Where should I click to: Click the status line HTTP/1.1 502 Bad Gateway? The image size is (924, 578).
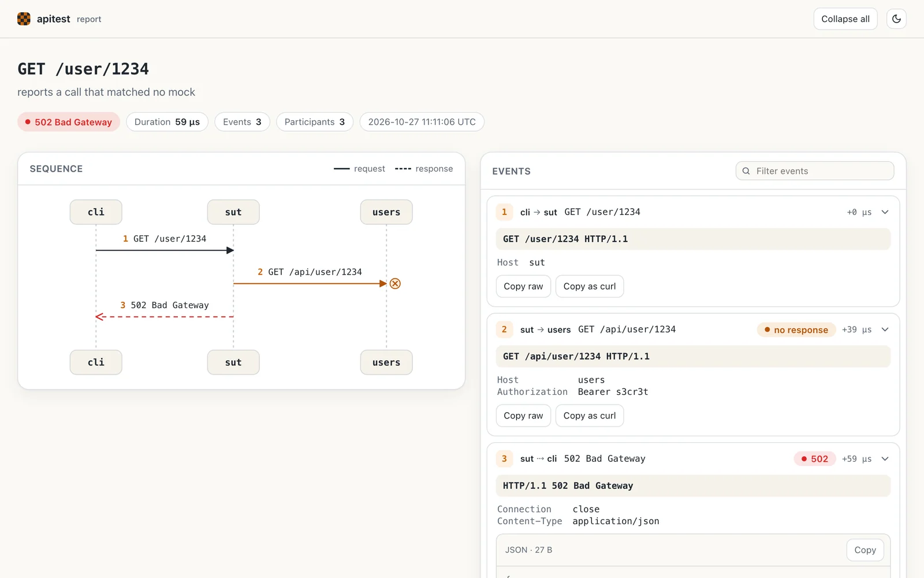693,486
